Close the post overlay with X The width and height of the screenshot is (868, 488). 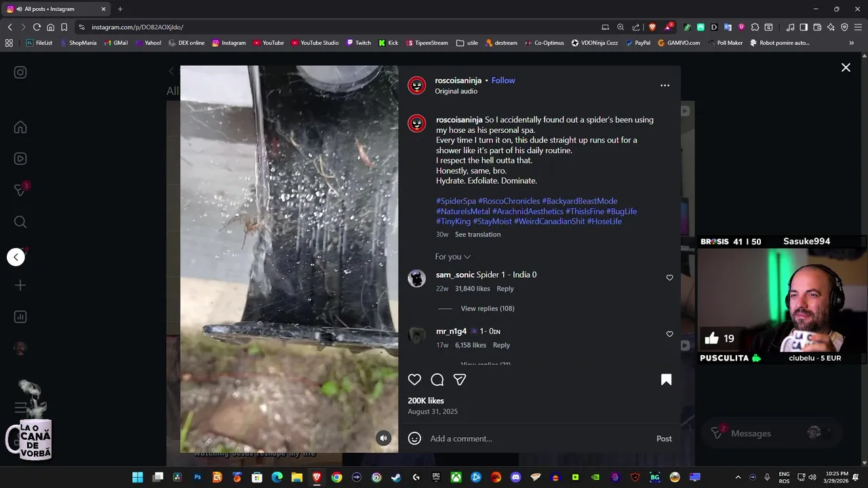[846, 68]
